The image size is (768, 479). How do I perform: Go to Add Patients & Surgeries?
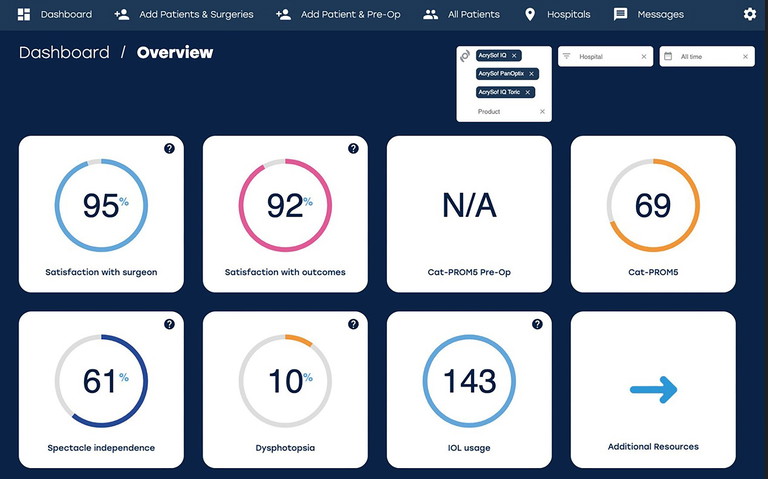coord(184,14)
